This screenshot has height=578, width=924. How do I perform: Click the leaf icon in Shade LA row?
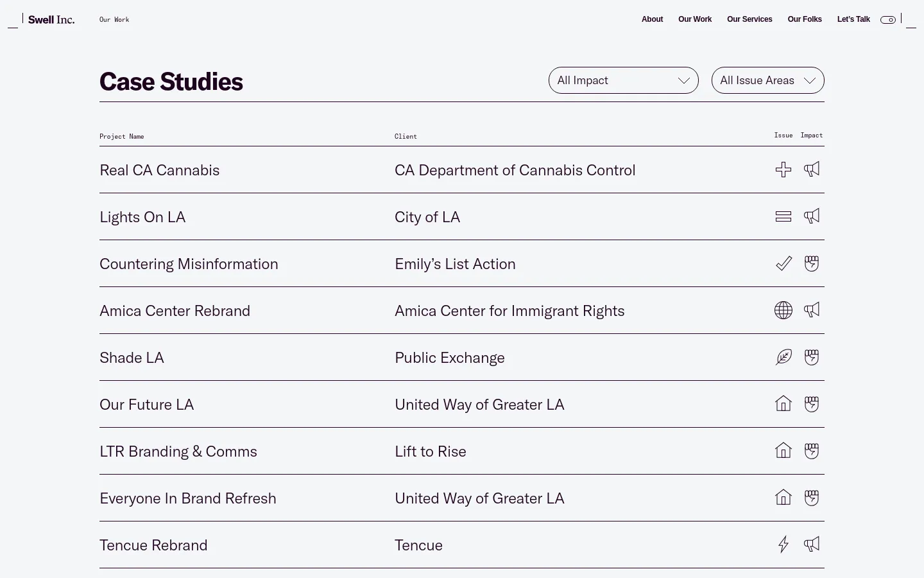[x=783, y=357]
